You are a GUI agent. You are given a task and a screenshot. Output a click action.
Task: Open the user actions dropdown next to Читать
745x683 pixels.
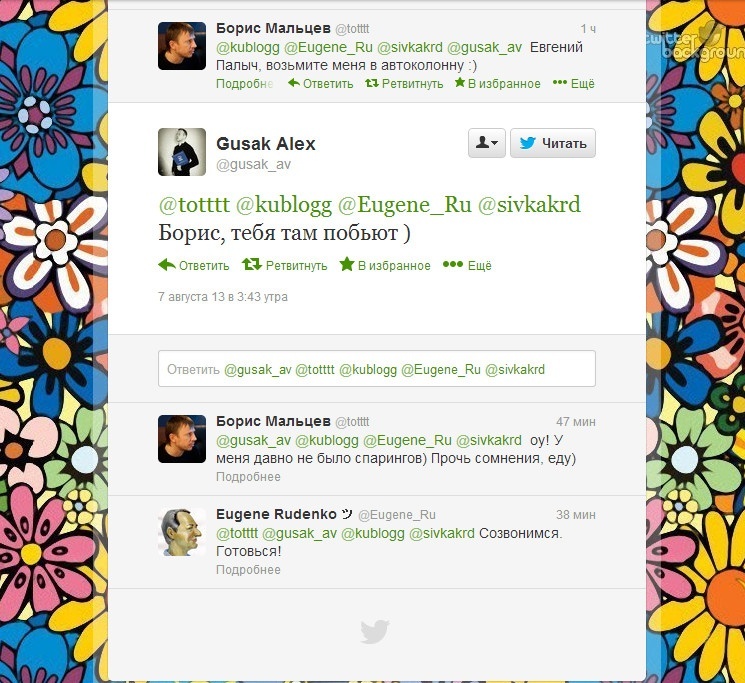click(x=487, y=142)
